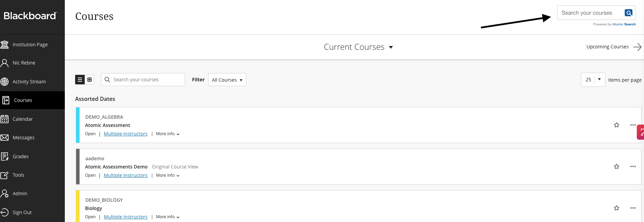
Task: Switch to list view layout
Action: (x=80, y=80)
